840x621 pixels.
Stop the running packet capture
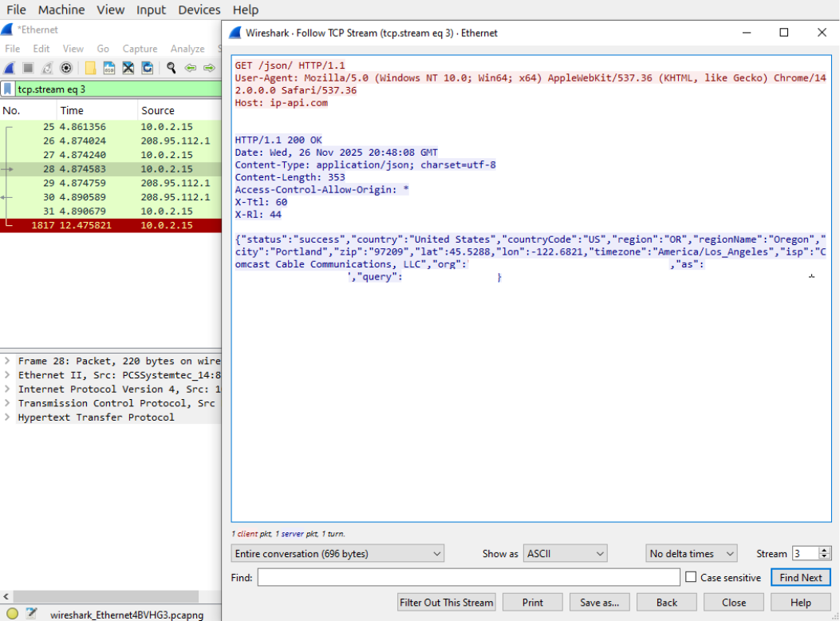pos(29,68)
